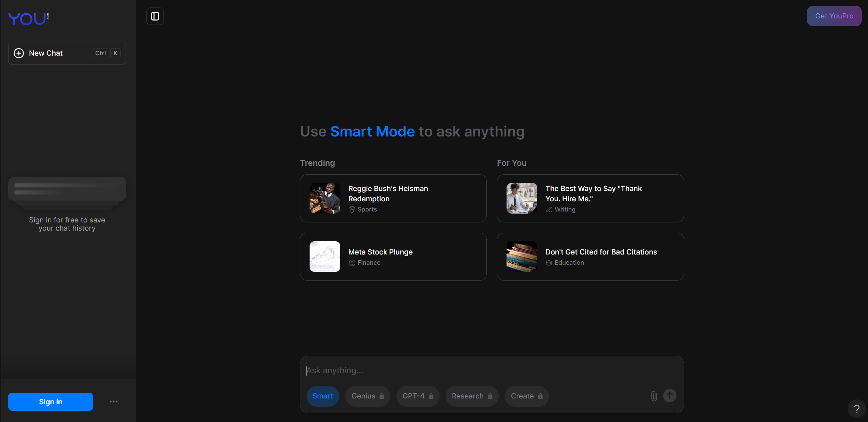Open the help question mark
Viewport: 868px width, 422px height.
pyautogui.click(x=856, y=408)
